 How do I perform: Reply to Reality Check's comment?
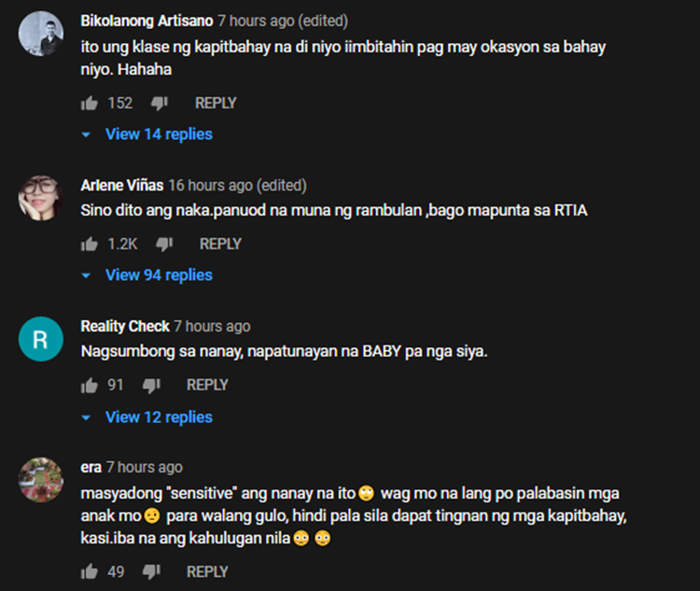[x=207, y=385]
